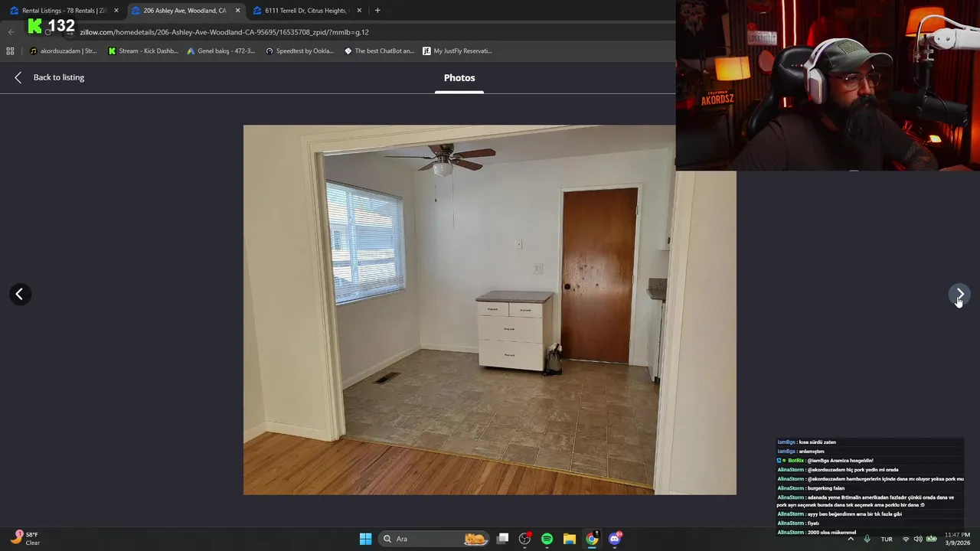Go to the next listing photo
Image resolution: width=980 pixels, height=551 pixels.
click(960, 294)
